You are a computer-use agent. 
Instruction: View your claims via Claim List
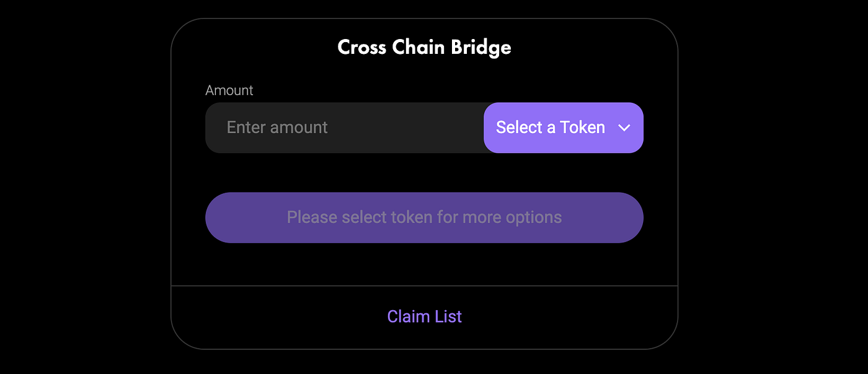click(424, 316)
